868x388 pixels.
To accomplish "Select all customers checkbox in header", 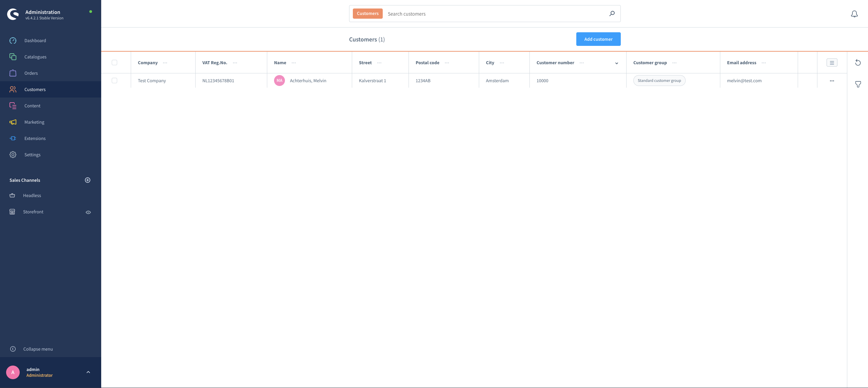I will tap(114, 63).
